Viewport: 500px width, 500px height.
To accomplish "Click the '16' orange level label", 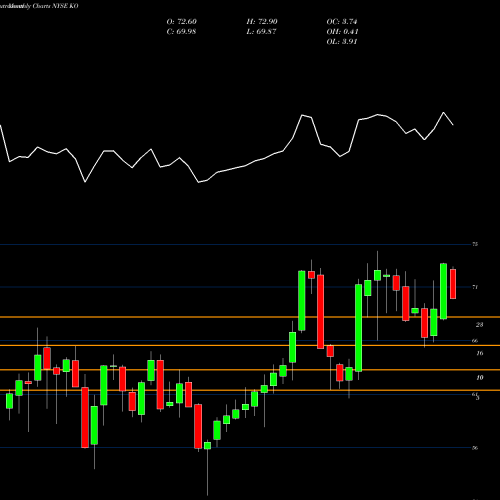I will pos(479,353).
